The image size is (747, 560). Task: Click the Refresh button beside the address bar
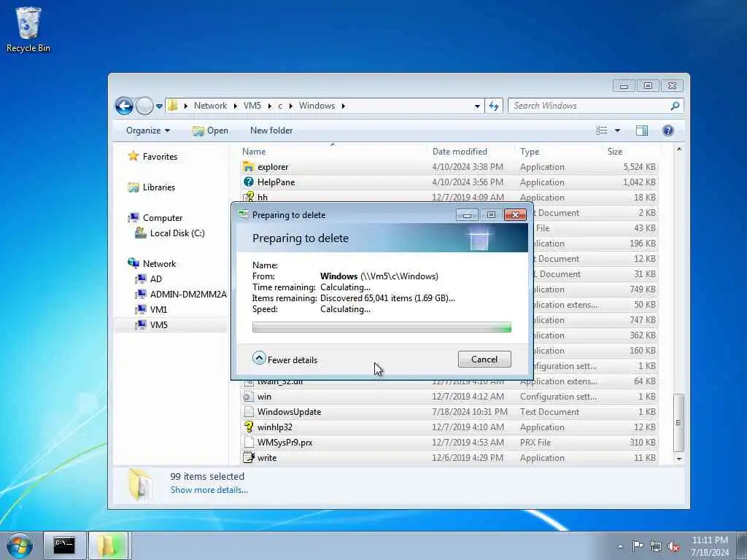494,106
